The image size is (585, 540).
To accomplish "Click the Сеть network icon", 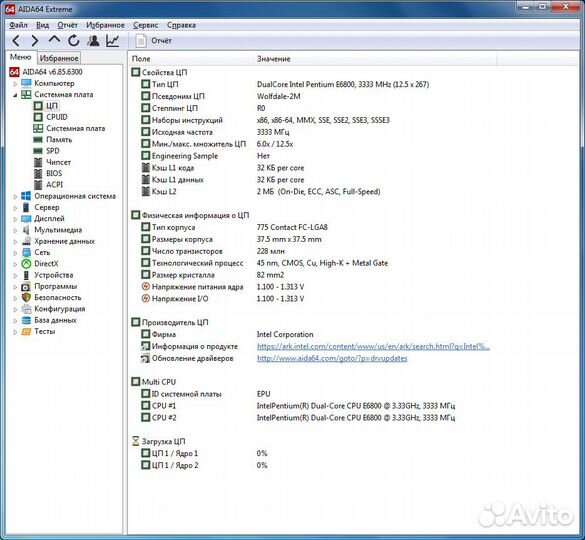I will pos(26,252).
